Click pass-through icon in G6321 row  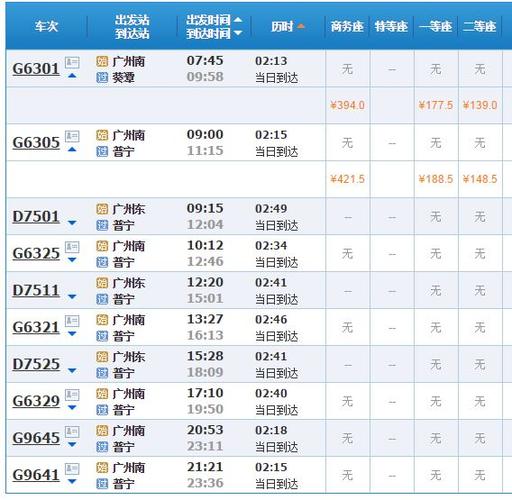point(102,336)
